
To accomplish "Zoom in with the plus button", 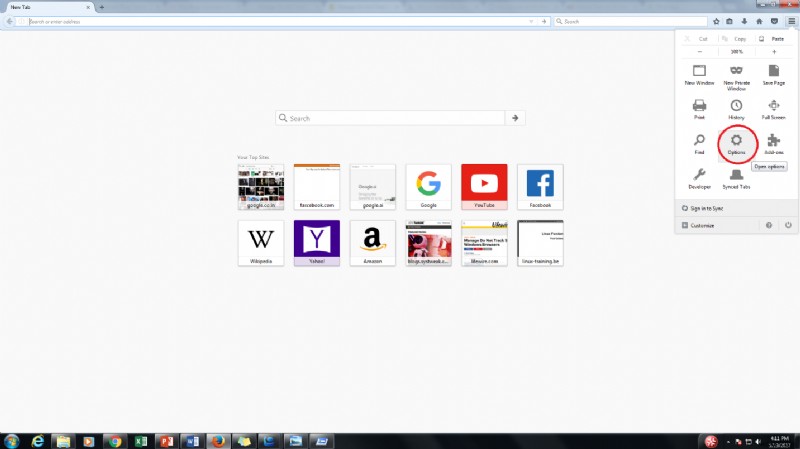I will [x=774, y=52].
